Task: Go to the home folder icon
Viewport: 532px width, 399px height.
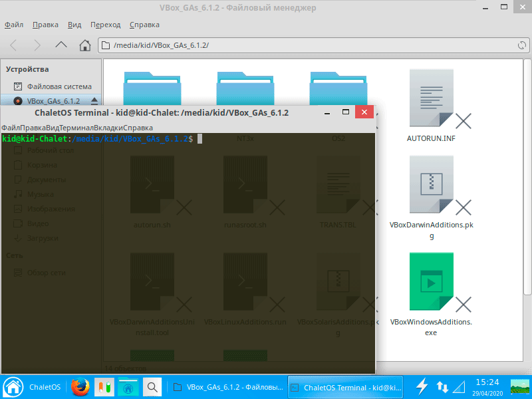Action: [x=85, y=45]
